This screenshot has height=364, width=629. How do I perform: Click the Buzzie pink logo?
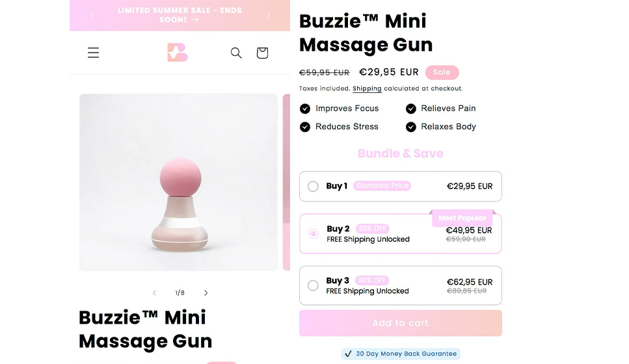[x=178, y=53]
